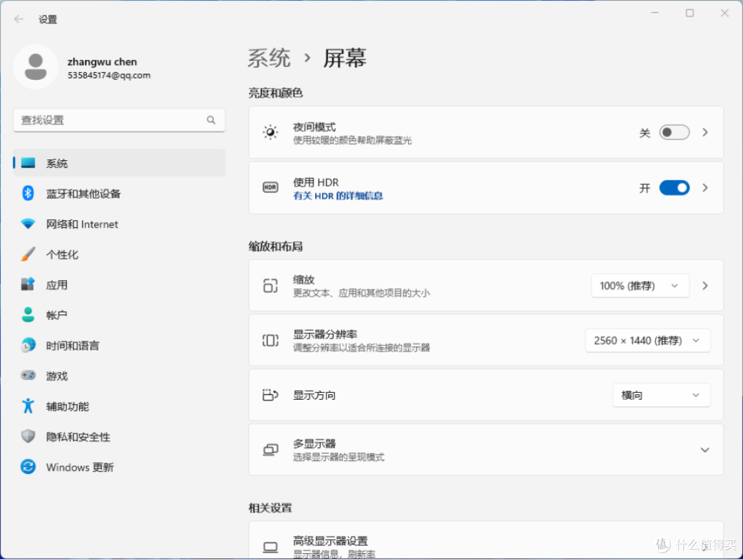Click the paintbrush 个性化 icon

pyautogui.click(x=28, y=254)
